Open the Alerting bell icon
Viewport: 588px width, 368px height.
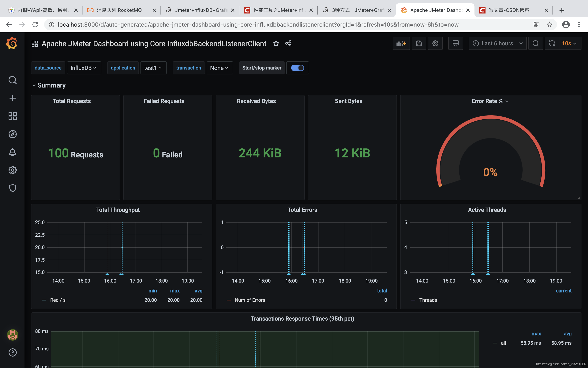(x=12, y=152)
